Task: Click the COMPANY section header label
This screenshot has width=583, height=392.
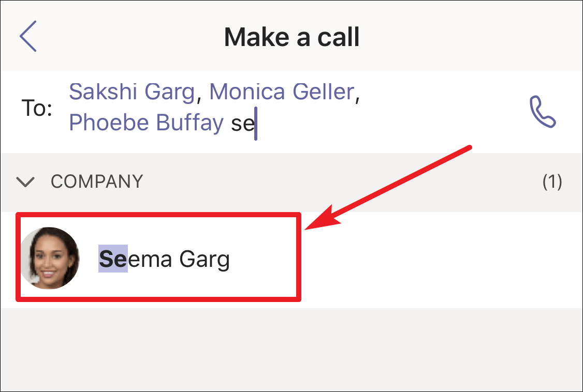Action: (97, 182)
